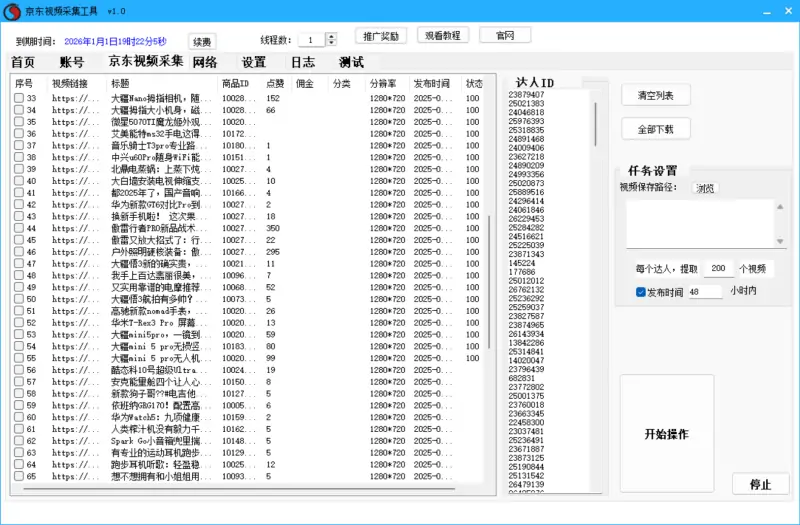Clear the list with 清空列表

click(x=655, y=96)
